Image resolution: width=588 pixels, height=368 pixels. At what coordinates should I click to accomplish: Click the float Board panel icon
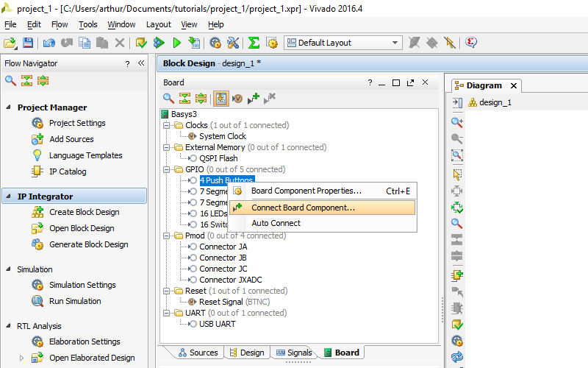(x=410, y=82)
